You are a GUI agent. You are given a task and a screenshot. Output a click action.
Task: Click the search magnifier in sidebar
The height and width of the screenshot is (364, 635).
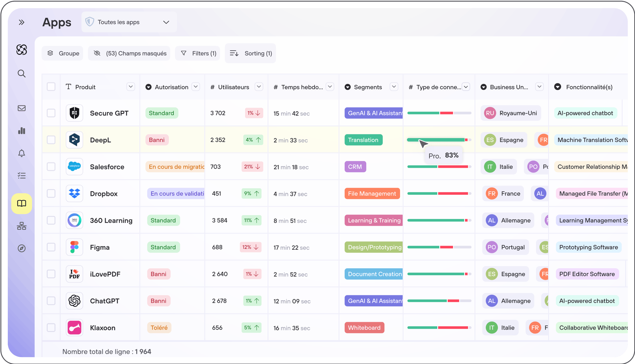(x=22, y=74)
